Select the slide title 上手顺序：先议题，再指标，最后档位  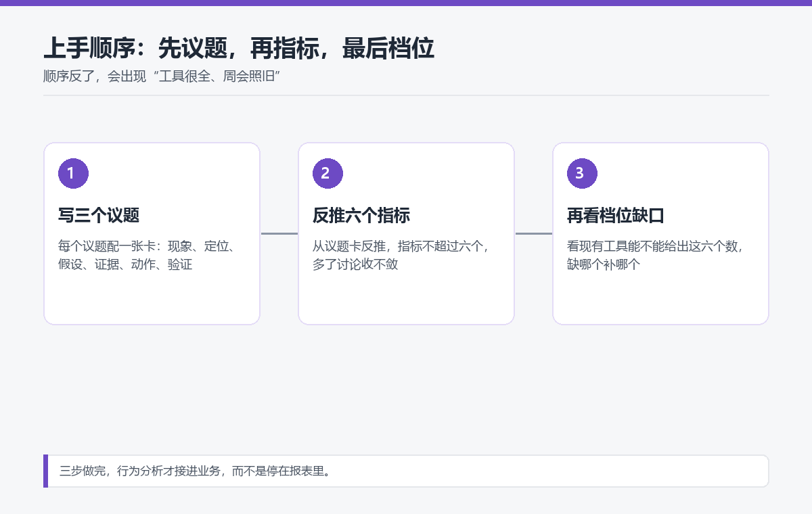[x=239, y=48]
